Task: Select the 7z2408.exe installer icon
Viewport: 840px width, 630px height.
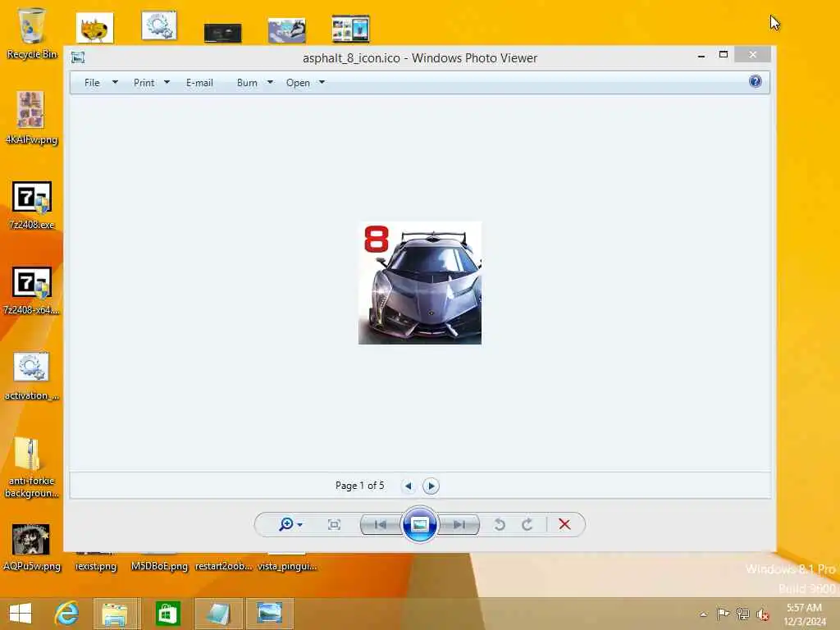Action: (32, 206)
